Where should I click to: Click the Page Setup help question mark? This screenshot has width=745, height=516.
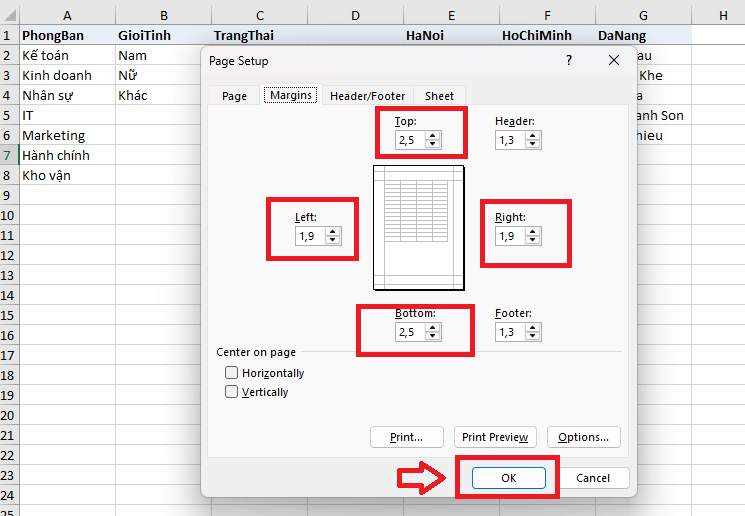(x=569, y=60)
